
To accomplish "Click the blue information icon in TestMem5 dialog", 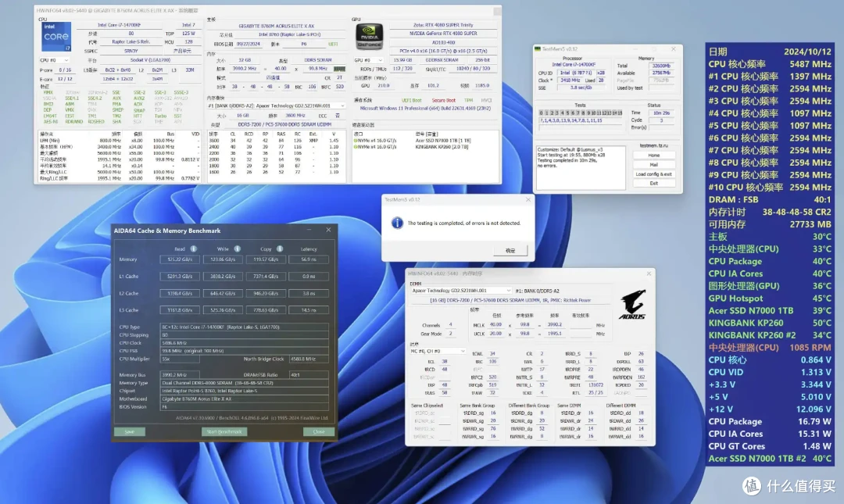I will [397, 223].
